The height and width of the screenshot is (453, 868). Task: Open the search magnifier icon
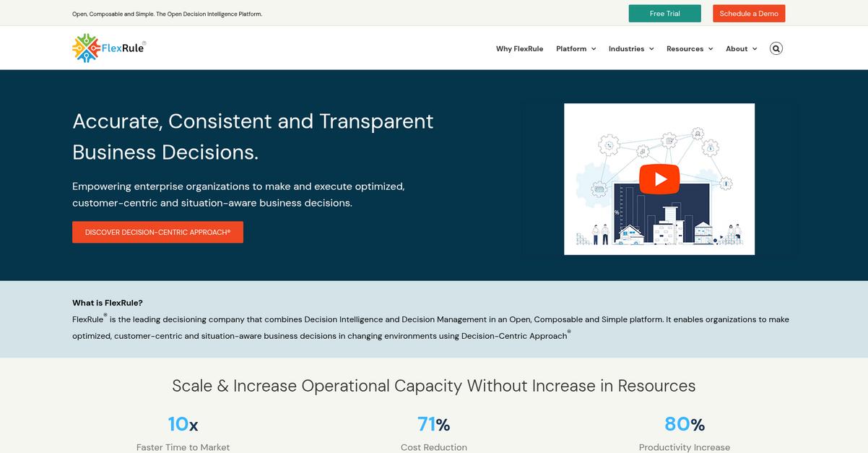[776, 48]
